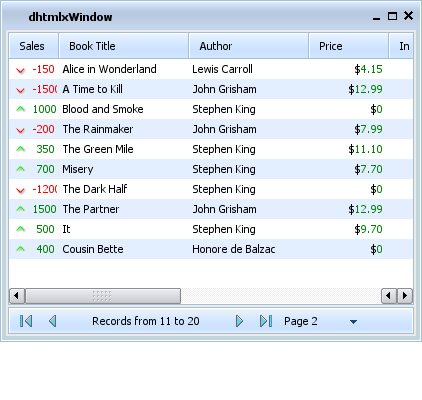Click the green up arrow for Blood and Smoke
The height and width of the screenshot is (400, 422).
[x=21, y=109]
